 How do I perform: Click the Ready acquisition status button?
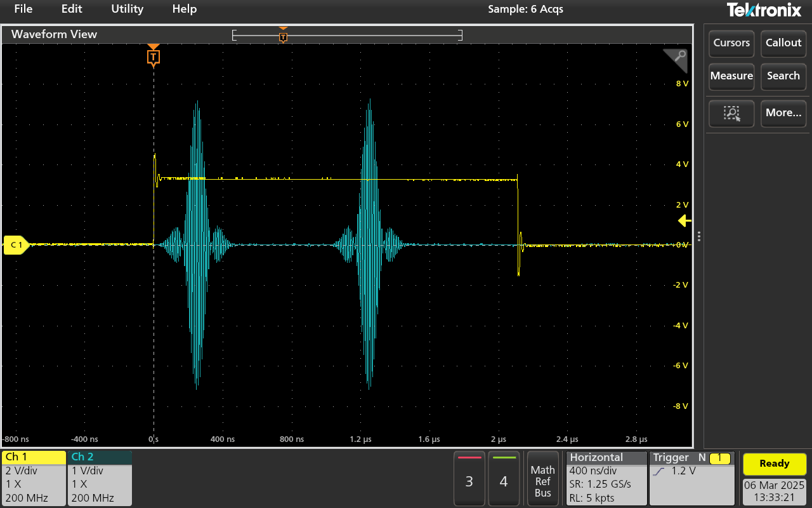coord(774,464)
